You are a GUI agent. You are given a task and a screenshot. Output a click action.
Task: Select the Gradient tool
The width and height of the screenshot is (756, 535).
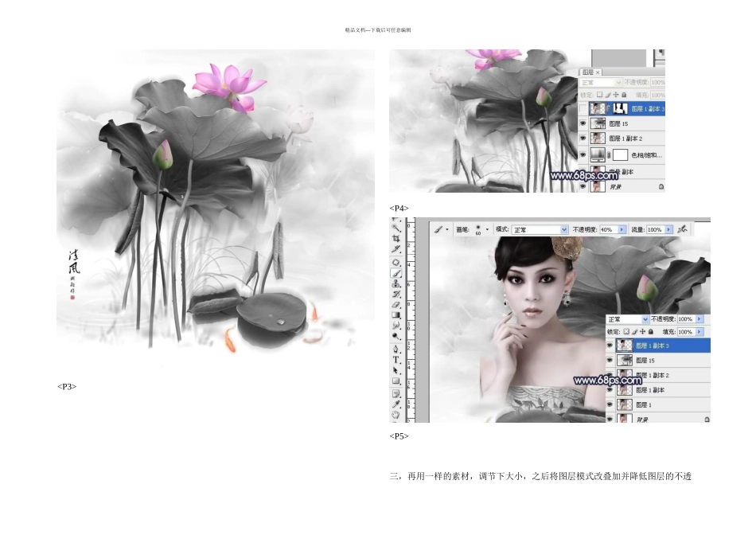[x=396, y=315]
